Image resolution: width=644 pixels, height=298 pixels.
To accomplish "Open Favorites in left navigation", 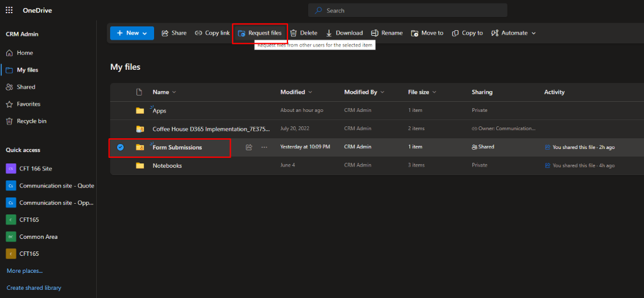I will (x=29, y=104).
